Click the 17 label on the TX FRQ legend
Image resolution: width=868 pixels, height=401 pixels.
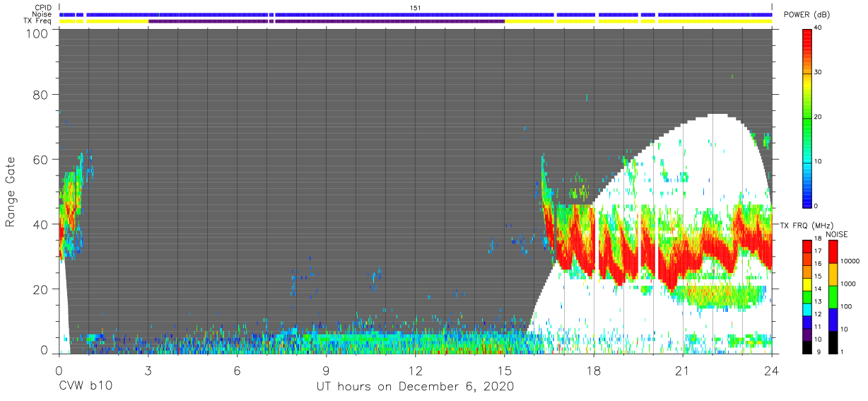point(818,251)
